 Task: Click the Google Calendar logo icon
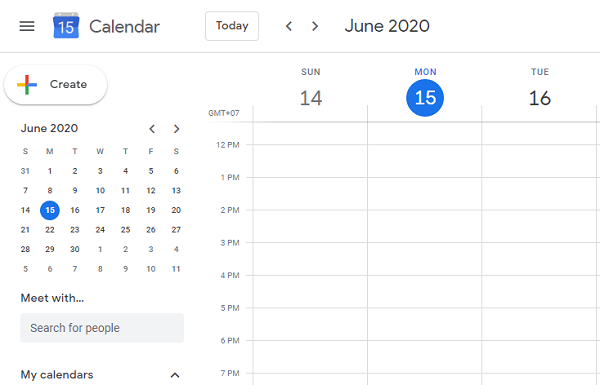pyautogui.click(x=66, y=26)
